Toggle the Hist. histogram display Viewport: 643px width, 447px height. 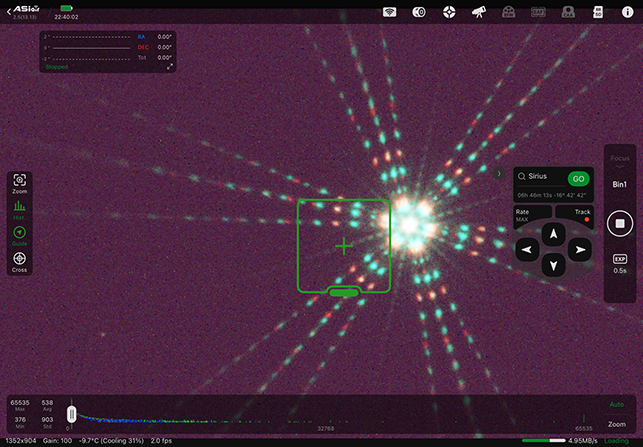tap(19, 209)
